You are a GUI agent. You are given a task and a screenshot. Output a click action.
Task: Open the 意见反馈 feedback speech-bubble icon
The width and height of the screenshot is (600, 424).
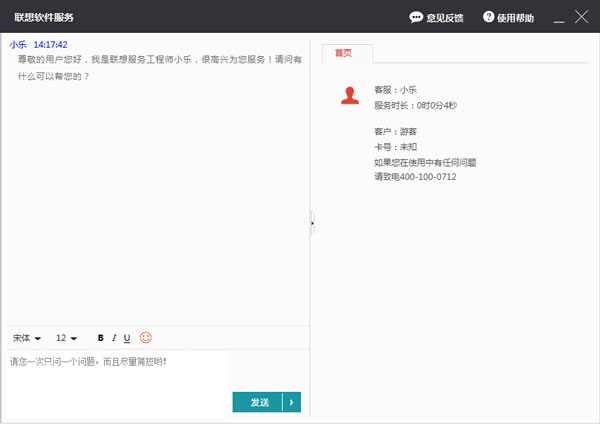[x=416, y=17]
